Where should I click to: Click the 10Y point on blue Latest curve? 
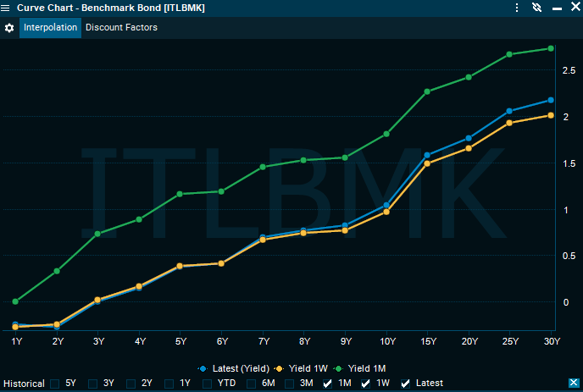tap(386, 205)
